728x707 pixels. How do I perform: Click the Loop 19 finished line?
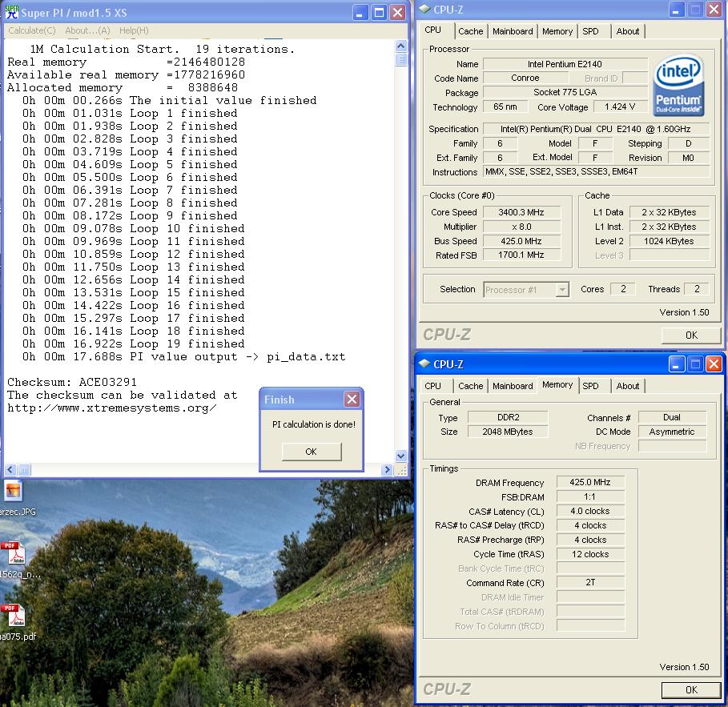tap(133, 344)
